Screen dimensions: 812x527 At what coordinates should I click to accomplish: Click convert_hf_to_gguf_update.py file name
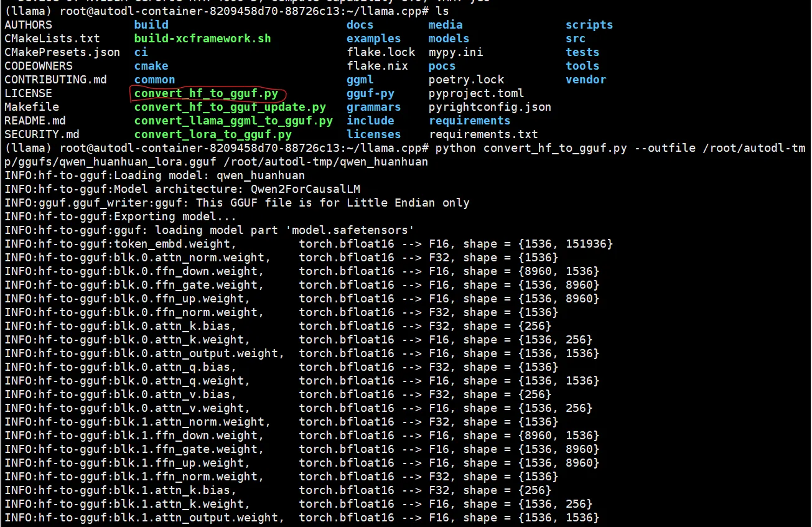[x=230, y=107]
